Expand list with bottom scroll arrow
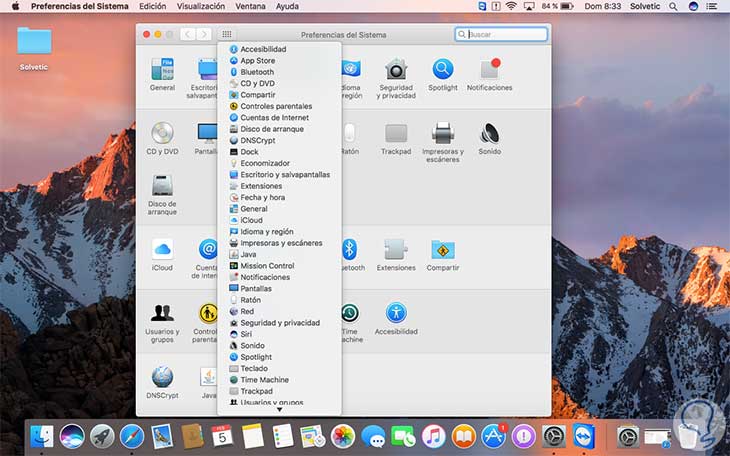730x456 pixels. tap(279, 410)
